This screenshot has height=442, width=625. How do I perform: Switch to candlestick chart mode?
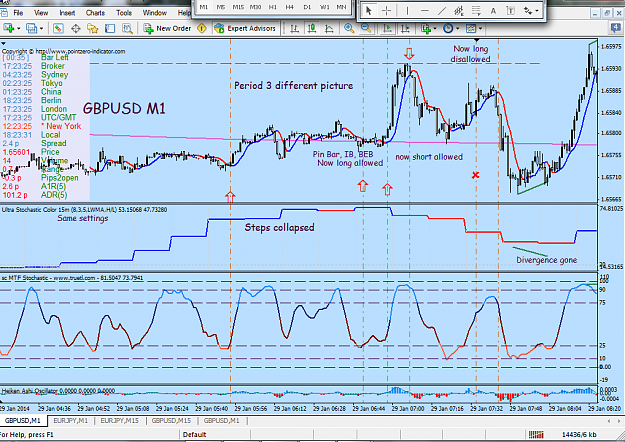point(312,28)
